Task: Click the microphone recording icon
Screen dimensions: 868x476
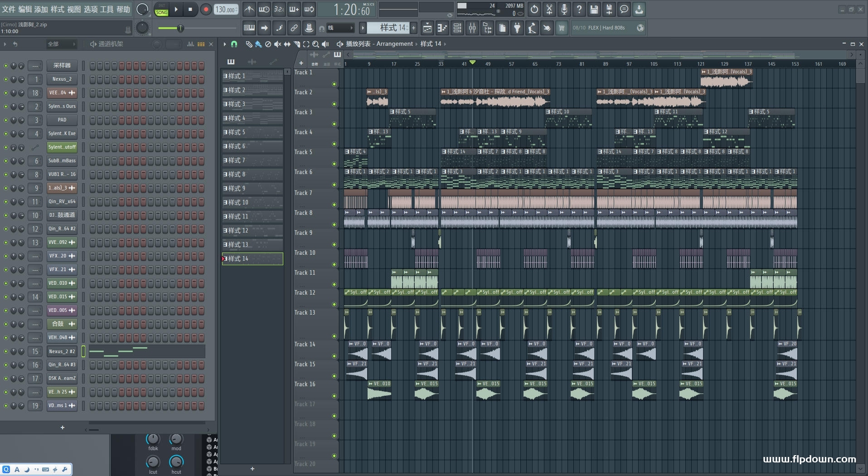Action: [x=564, y=10]
